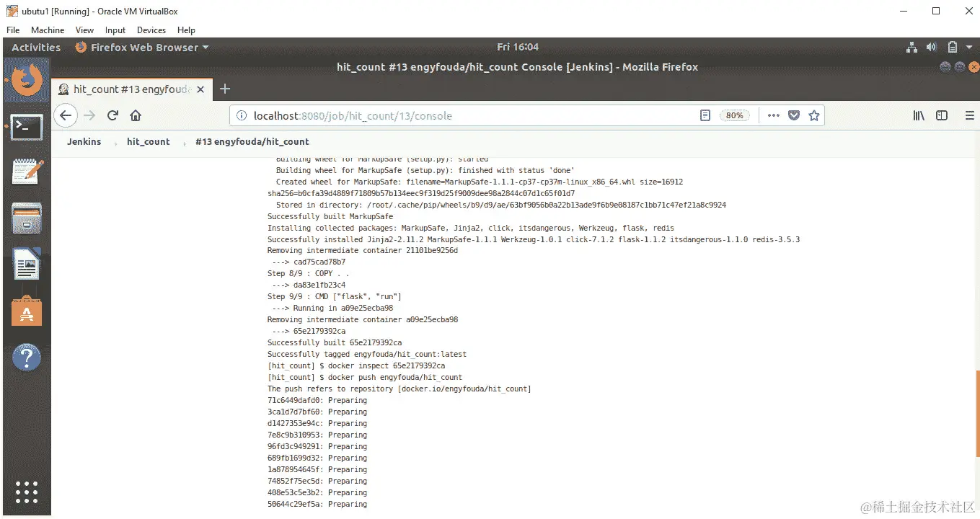Show Applications grid in the dock
The image size is (980, 519).
click(x=27, y=492)
